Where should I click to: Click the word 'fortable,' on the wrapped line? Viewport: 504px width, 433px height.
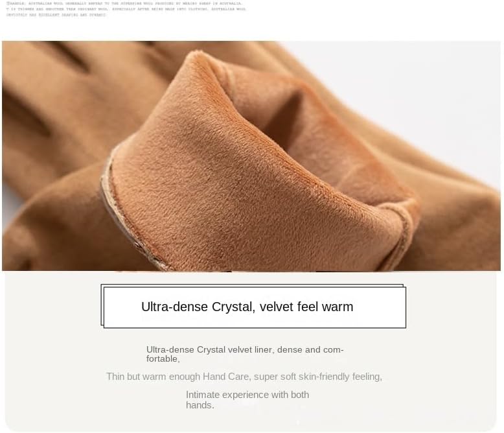pos(163,359)
